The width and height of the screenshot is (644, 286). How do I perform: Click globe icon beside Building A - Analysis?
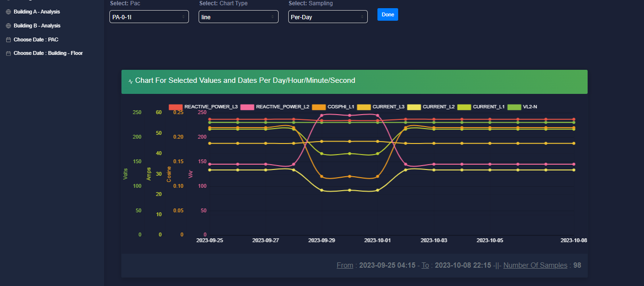point(8,12)
